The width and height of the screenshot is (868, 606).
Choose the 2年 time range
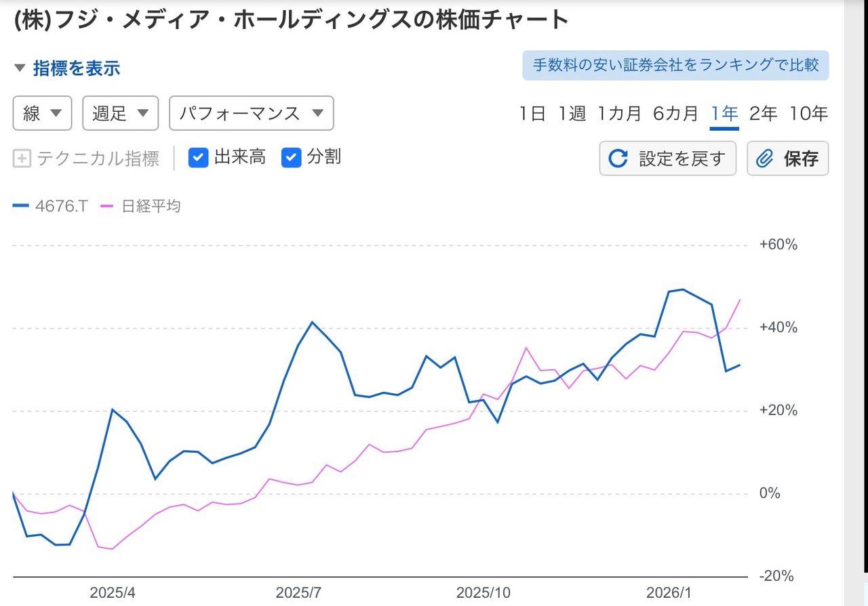[763, 114]
